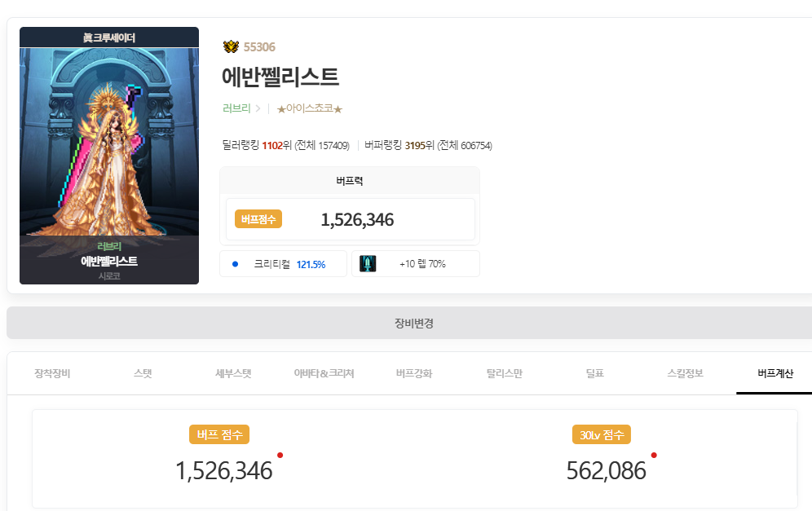Screen dimensions: 812x511
Task: Click the 러브리 adventure name link
Action: (236, 108)
